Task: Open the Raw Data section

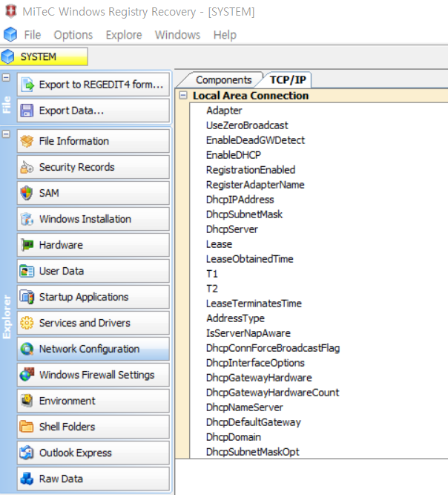Action: tap(93, 479)
